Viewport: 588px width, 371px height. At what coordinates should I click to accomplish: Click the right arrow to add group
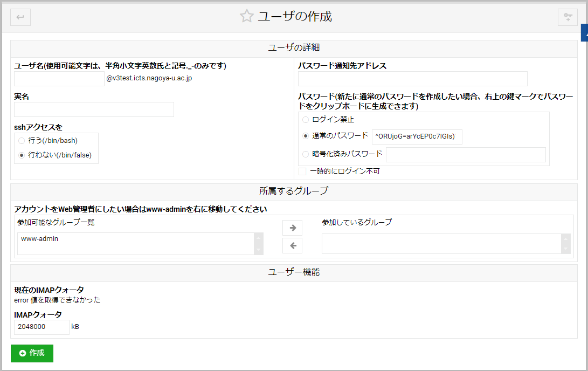pyautogui.click(x=293, y=228)
